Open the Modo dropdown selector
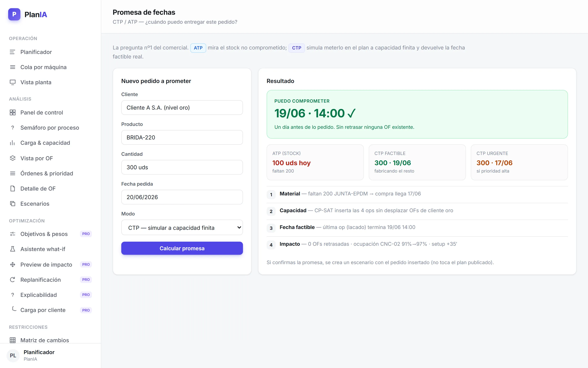 pyautogui.click(x=182, y=228)
